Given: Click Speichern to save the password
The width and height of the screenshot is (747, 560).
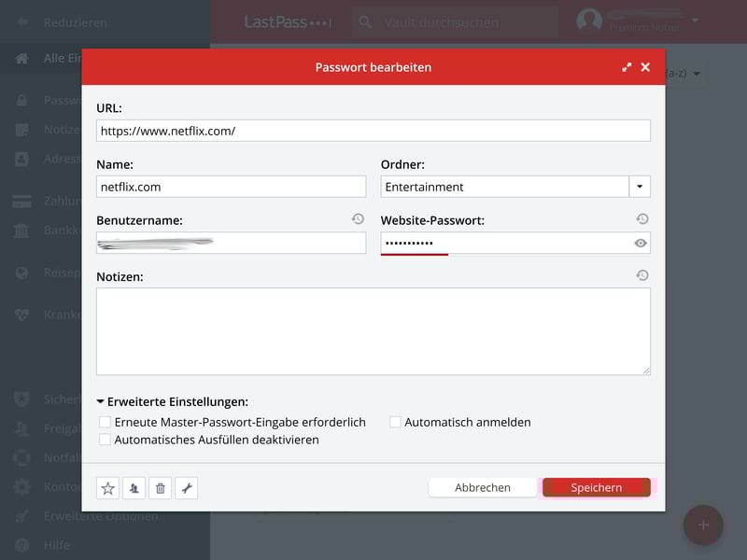Looking at the screenshot, I should 596,487.
